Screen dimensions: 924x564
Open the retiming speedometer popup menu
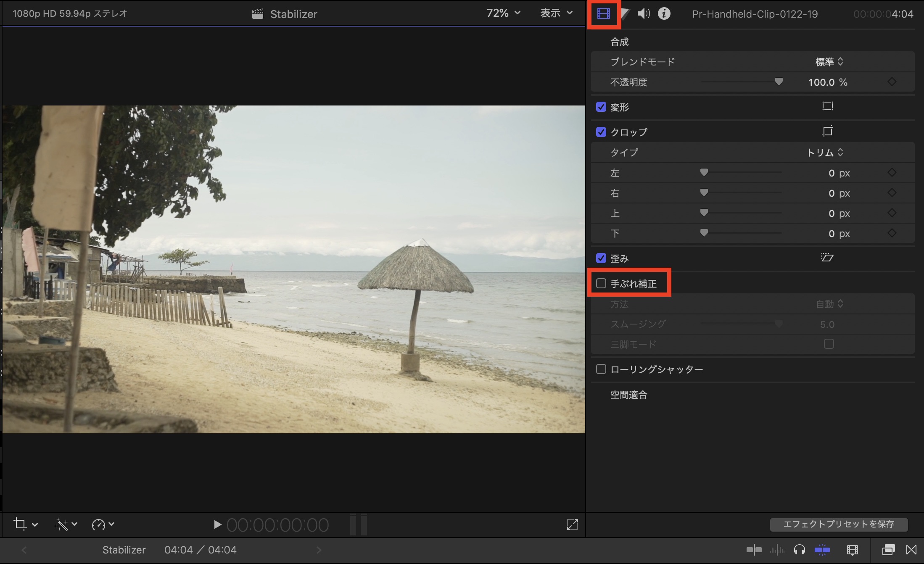[103, 524]
